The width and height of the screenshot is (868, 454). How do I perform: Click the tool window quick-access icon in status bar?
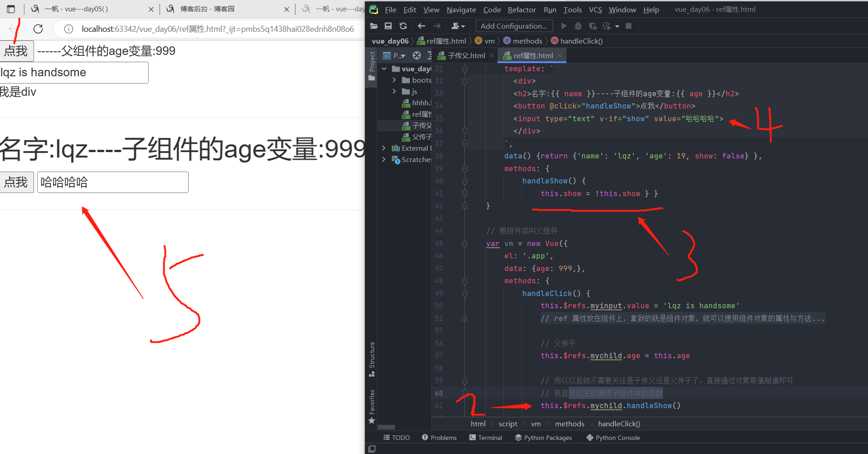pyautogui.click(x=372, y=449)
